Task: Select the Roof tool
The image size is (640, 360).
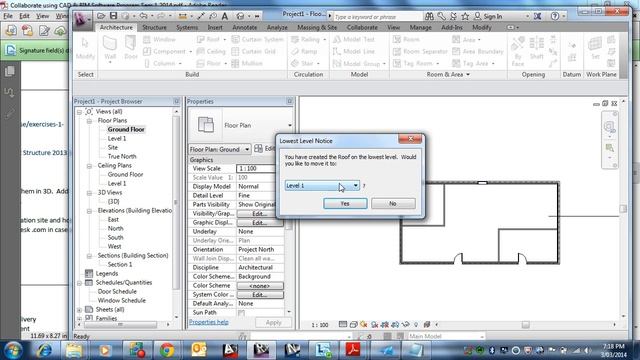Action: coord(211,40)
